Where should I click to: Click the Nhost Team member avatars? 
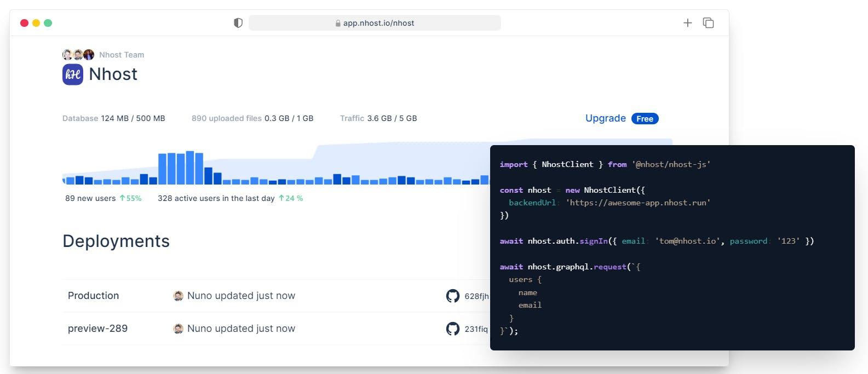78,55
